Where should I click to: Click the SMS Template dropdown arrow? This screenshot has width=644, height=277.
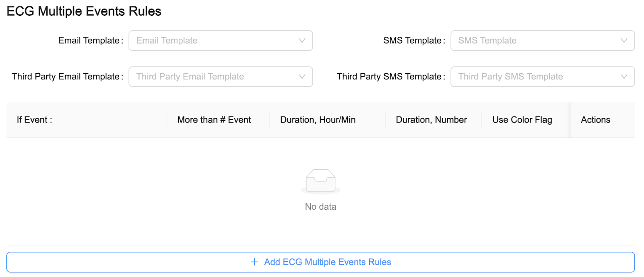coord(624,40)
